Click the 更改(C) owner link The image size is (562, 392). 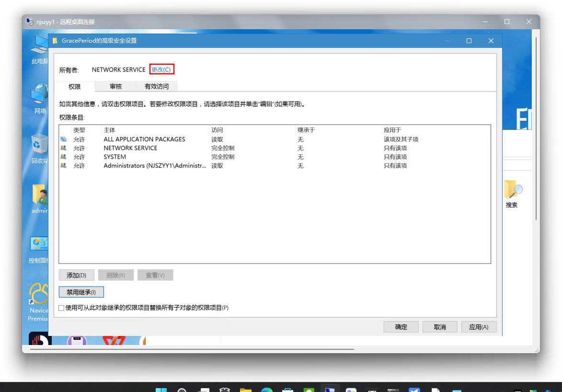161,69
